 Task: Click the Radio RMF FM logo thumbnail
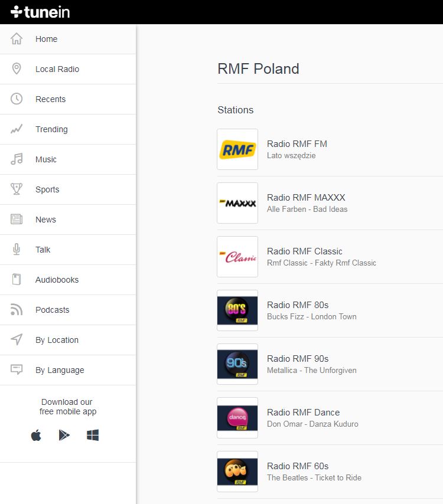237,149
